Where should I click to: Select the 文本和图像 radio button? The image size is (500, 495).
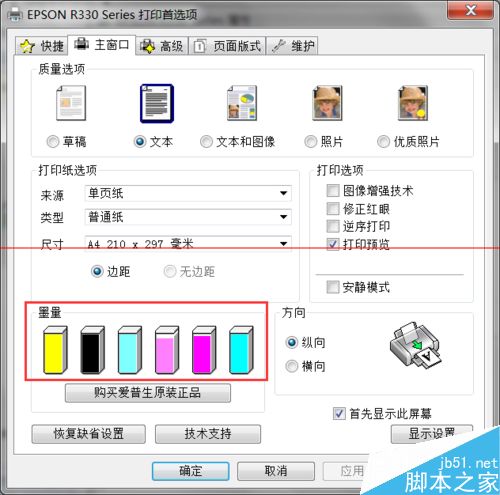[206, 142]
